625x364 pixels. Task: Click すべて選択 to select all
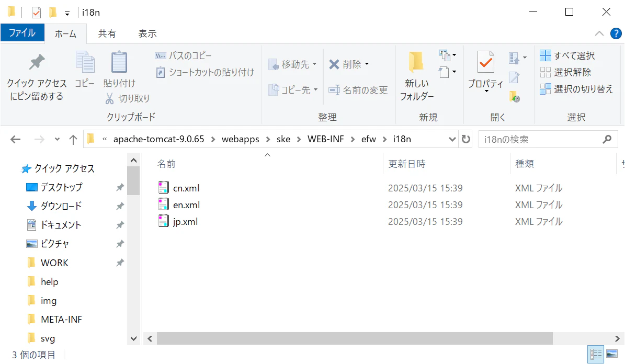pyautogui.click(x=567, y=55)
